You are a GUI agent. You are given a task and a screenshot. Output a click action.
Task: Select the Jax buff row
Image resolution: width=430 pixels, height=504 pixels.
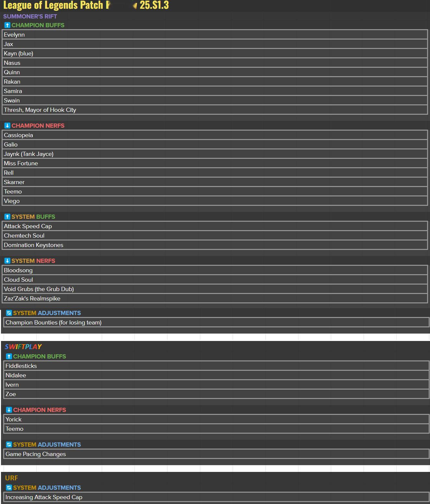coord(215,44)
